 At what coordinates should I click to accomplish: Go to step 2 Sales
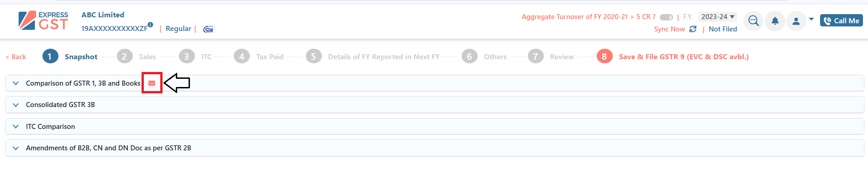coord(136,56)
